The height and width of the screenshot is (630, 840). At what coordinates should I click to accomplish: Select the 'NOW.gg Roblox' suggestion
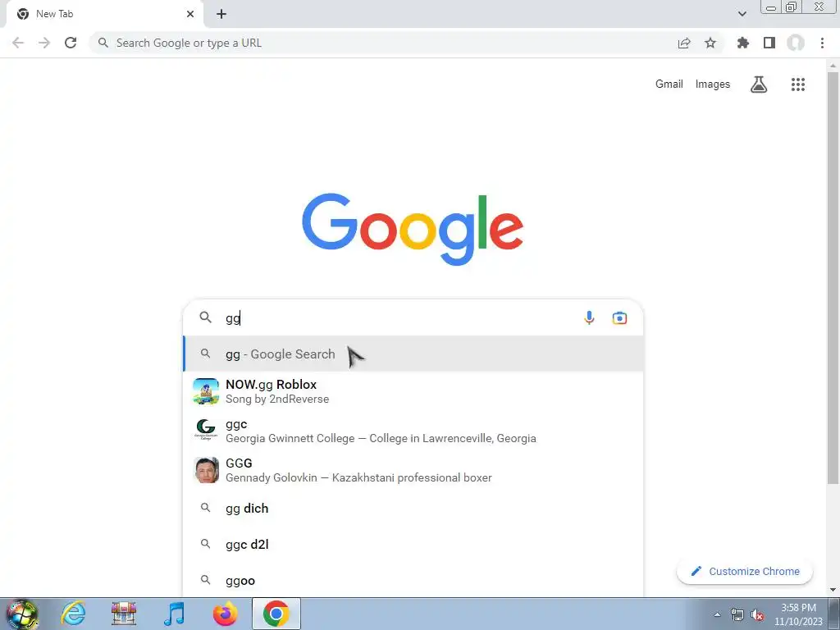tap(413, 391)
